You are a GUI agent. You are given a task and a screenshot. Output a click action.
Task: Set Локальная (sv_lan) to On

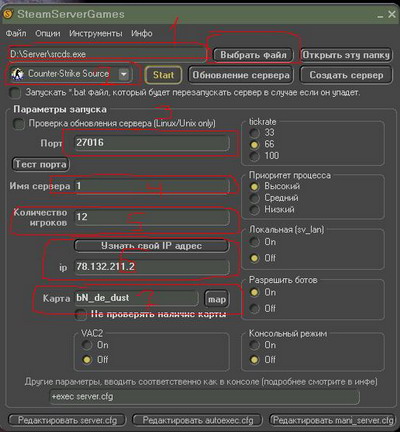point(254,242)
